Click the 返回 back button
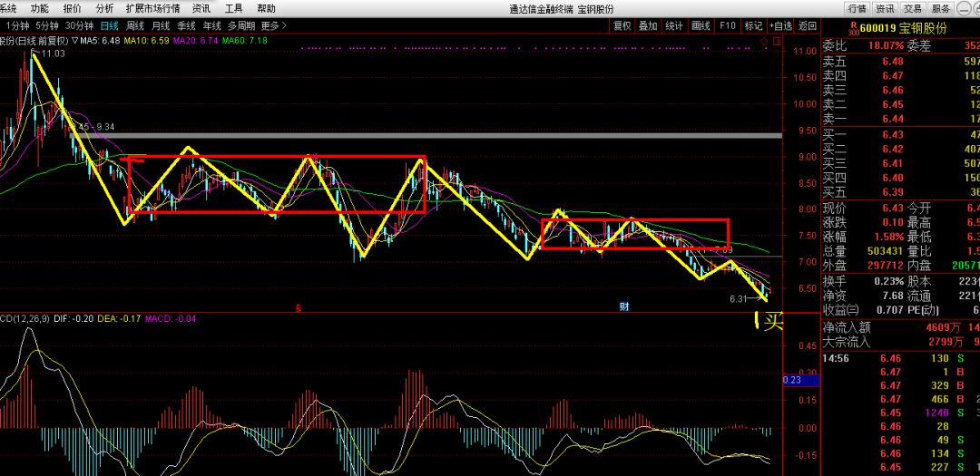This screenshot has width=980, height=476. [808, 25]
